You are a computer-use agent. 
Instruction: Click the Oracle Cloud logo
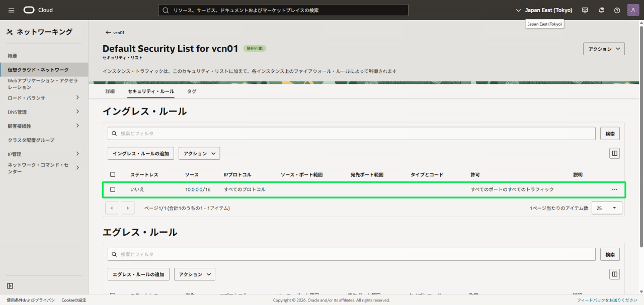point(38,10)
